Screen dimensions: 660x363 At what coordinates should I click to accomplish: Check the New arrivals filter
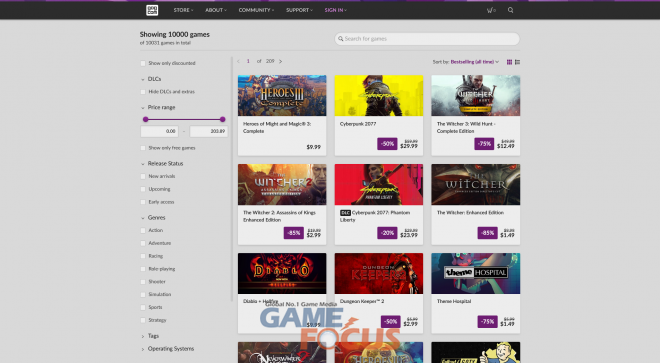[x=143, y=176]
